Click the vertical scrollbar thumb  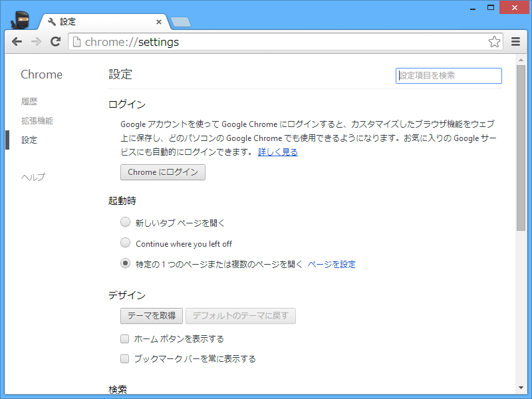(x=521, y=148)
